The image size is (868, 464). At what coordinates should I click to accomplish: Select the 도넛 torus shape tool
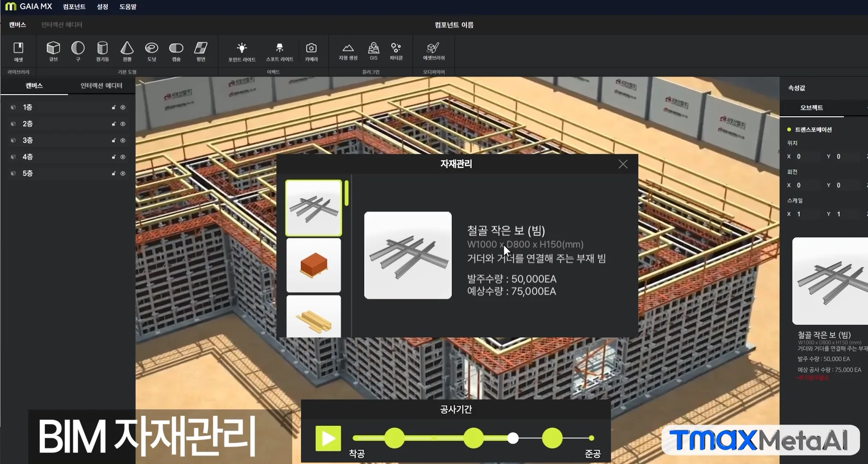pyautogui.click(x=152, y=51)
